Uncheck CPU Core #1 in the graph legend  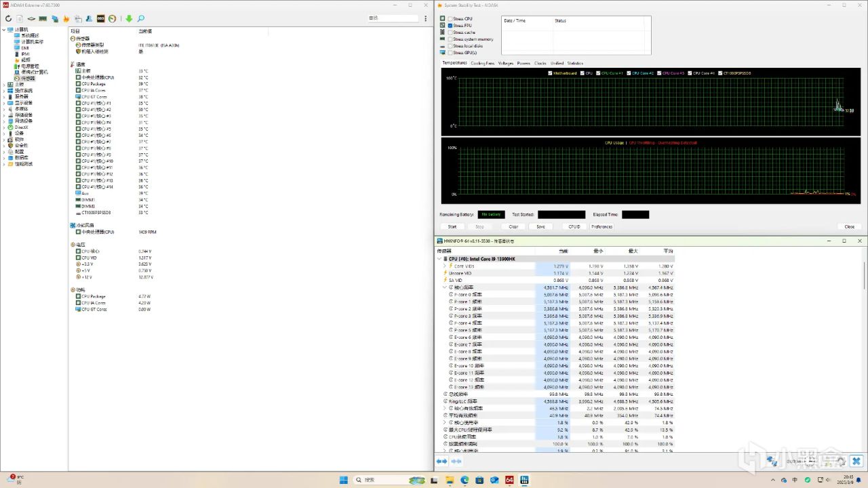coord(597,73)
